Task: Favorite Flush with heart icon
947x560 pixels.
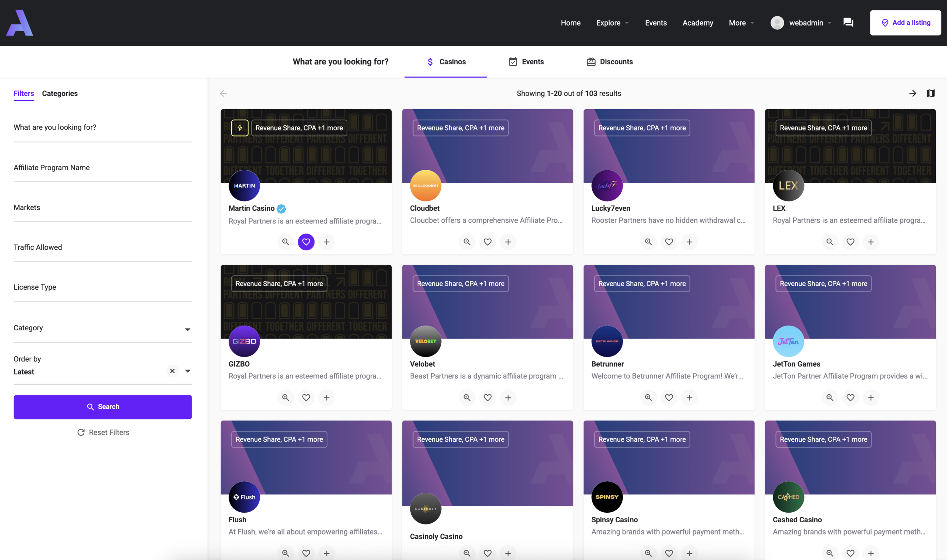Action: (x=306, y=553)
